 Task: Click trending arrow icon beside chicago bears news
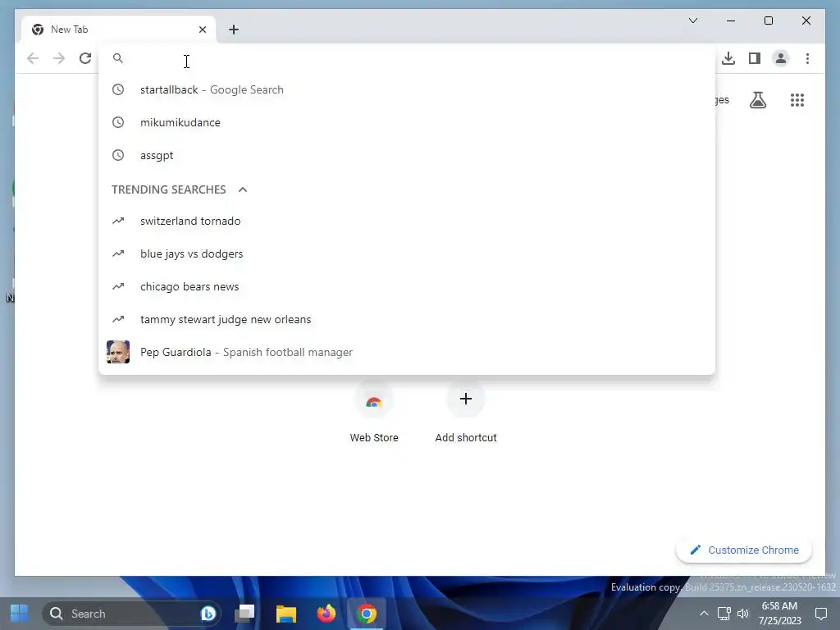[118, 286]
